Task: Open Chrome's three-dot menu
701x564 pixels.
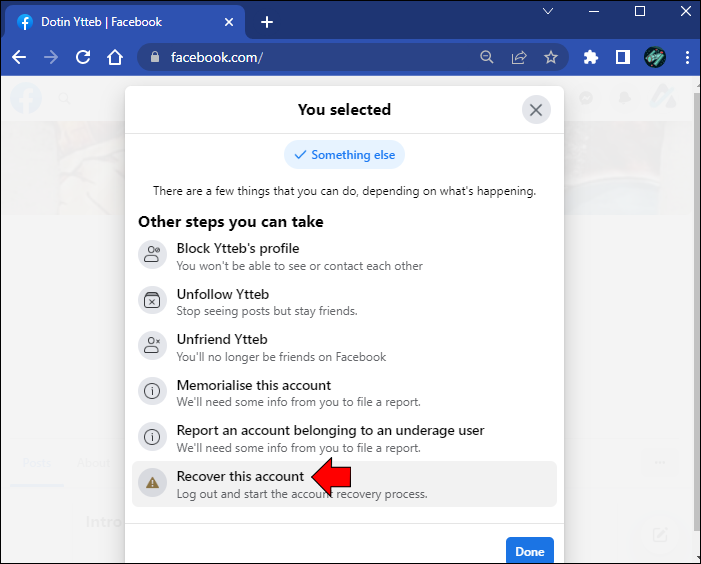Action: click(x=687, y=57)
